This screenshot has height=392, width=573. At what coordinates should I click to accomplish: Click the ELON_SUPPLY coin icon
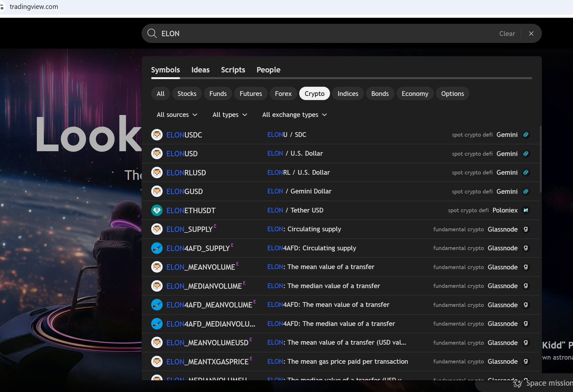(157, 229)
